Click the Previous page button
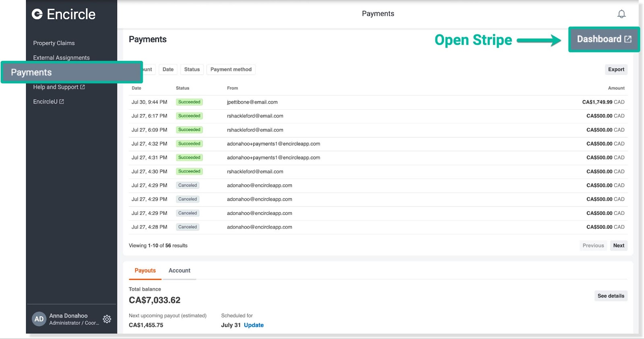Viewport: 644px width, 339px height. (x=593, y=245)
